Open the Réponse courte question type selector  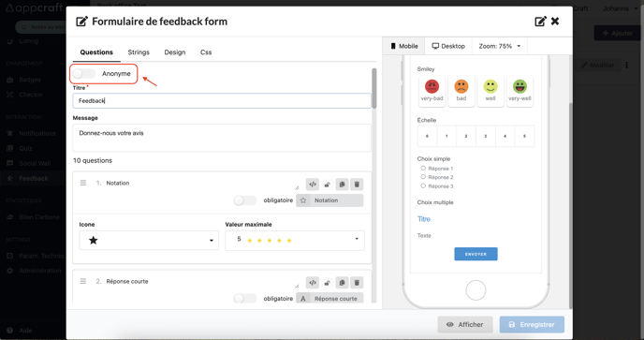329,299
